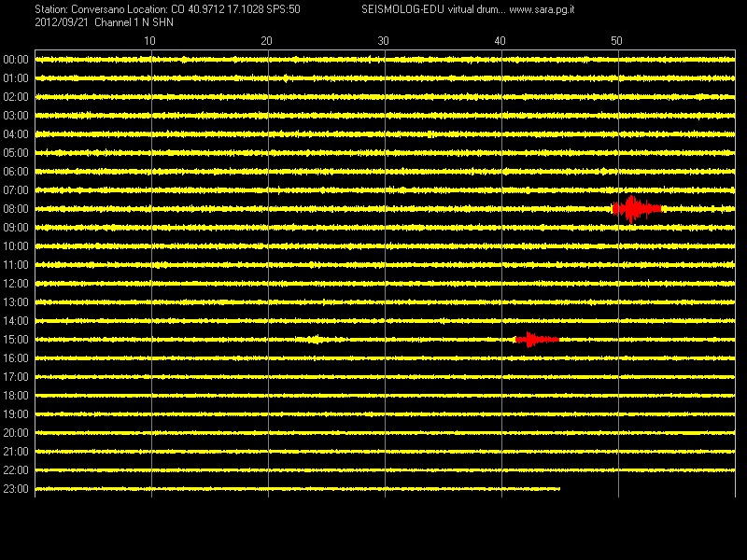Select the 00:00 hour trace label
747x560 pixels.
16,60
